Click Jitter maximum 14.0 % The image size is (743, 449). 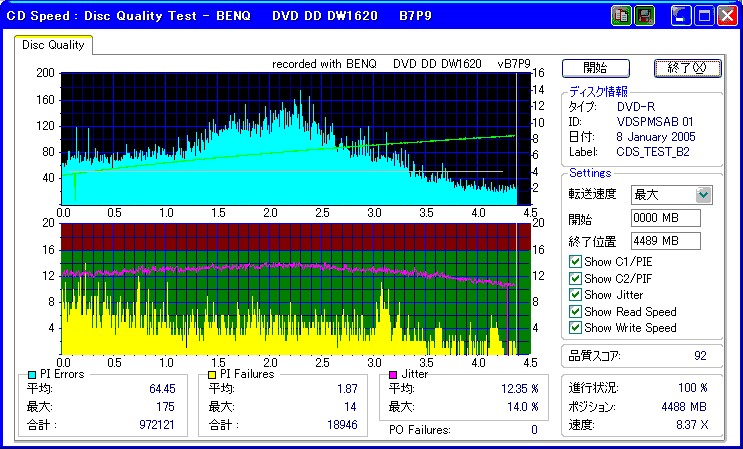click(x=523, y=406)
